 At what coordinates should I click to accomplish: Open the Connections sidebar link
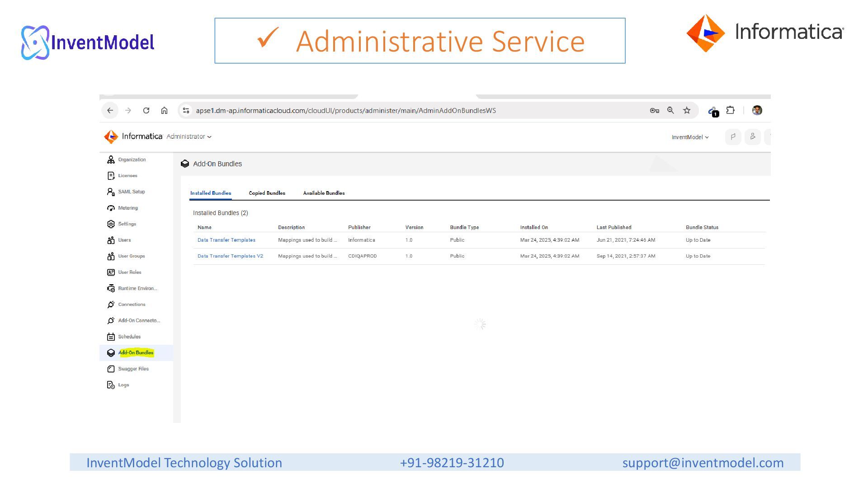[x=132, y=305]
